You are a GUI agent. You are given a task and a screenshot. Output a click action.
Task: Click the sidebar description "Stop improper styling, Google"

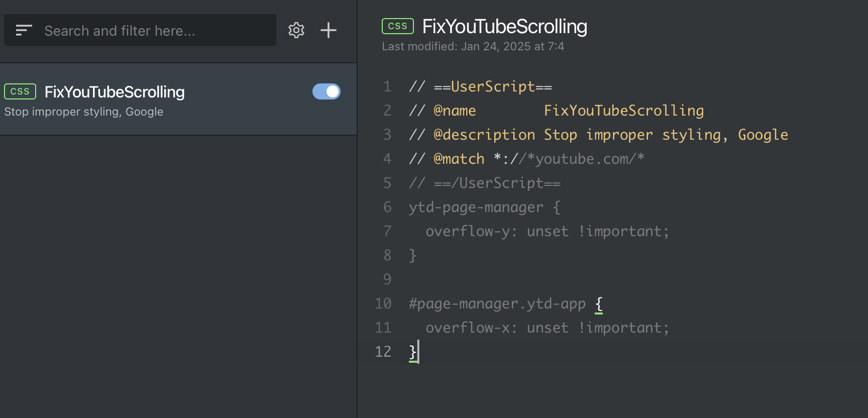[x=84, y=112]
